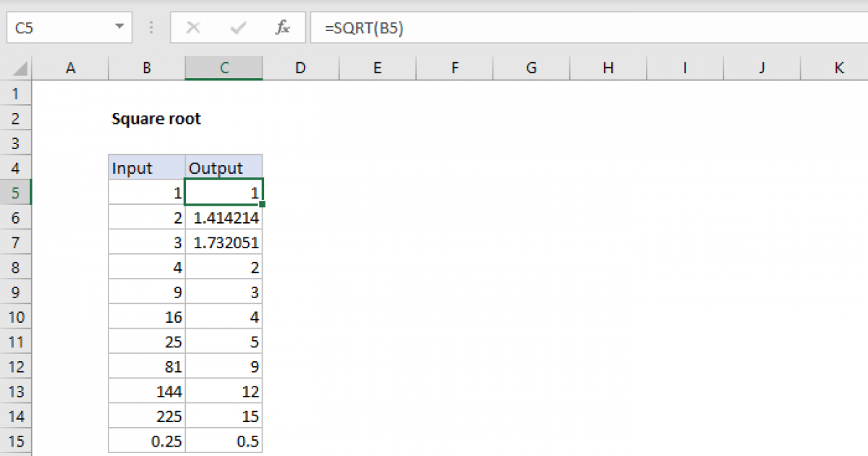Click the Insert Function fx icon
The height and width of the screenshot is (456, 868).
tap(281, 28)
